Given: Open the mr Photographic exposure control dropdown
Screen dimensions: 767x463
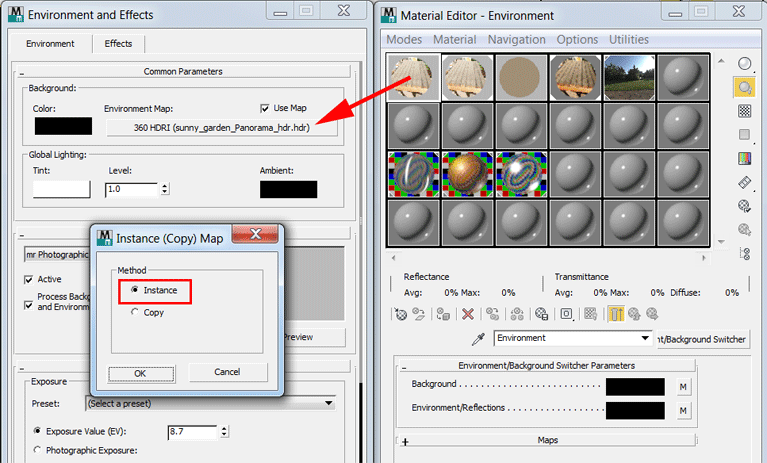Looking at the screenshot, I should tap(57, 254).
